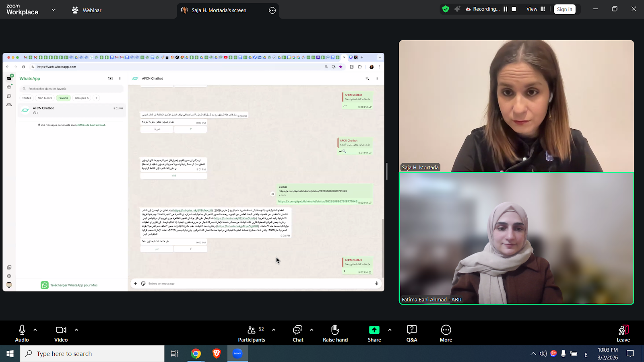This screenshot has width=644, height=362.
Task: Check the green encryption shield icon
Action: (446, 9)
